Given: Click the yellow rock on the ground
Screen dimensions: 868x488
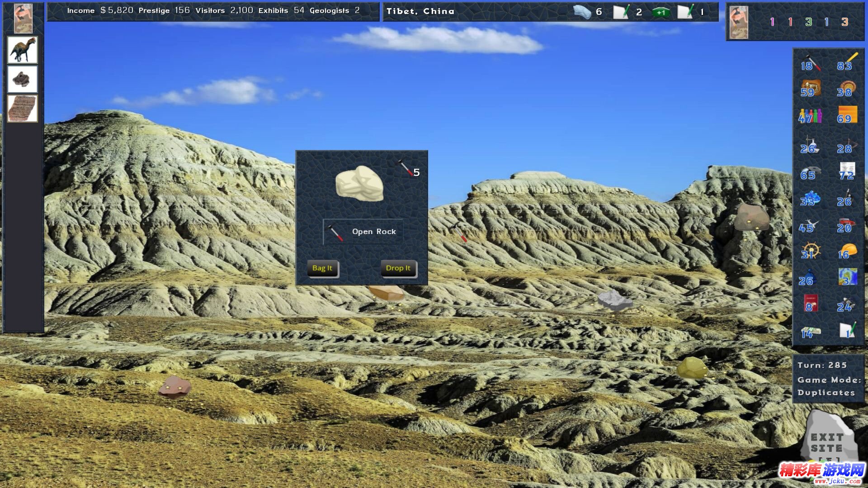Looking at the screenshot, I should [x=692, y=368].
